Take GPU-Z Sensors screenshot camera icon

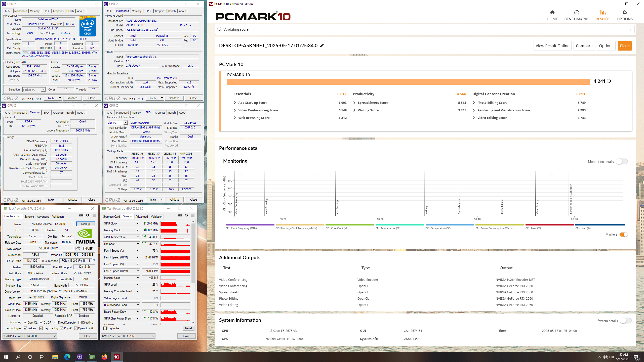click(x=180, y=215)
